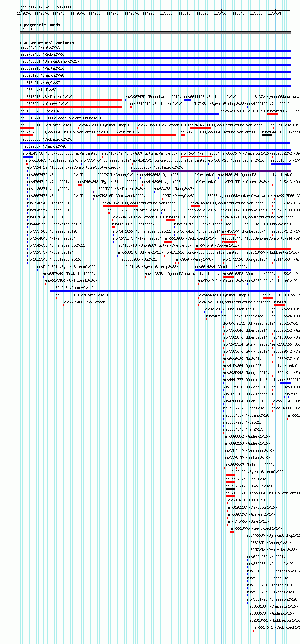Click nsv3926401 (Wenger2019) label
Screen dimensions: 300x644
[270, 585]
